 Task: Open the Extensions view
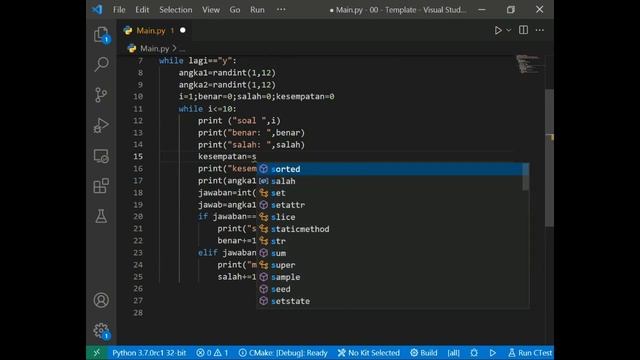(x=101, y=186)
